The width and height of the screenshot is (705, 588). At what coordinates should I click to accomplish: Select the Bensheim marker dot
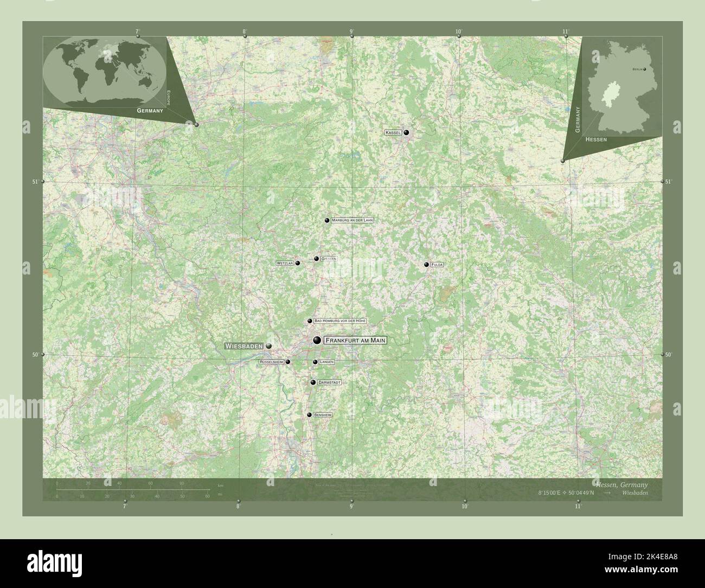(x=309, y=415)
